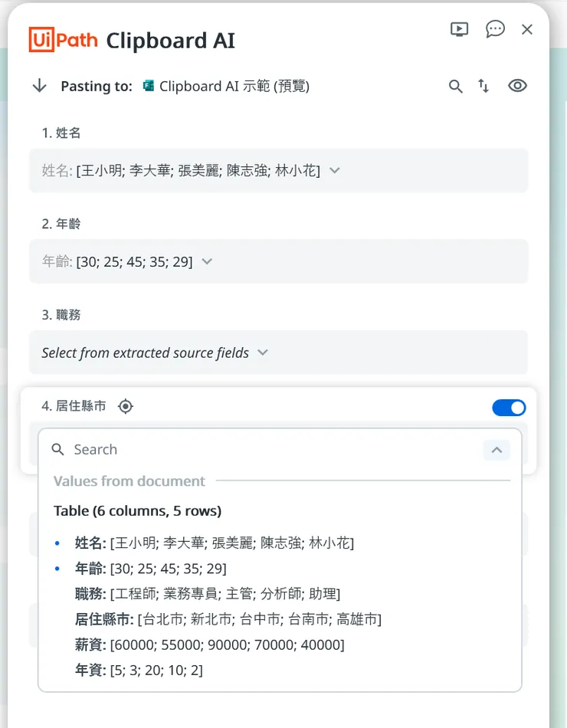This screenshot has height=728, width=567.
Task: Click the magnifier inside the Search box
Action: click(x=59, y=450)
